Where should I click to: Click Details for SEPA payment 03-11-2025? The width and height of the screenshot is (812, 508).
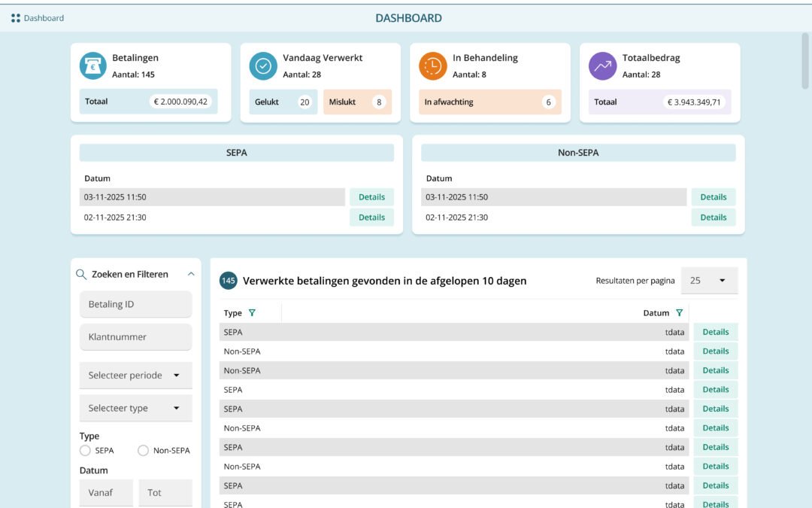[x=371, y=196]
